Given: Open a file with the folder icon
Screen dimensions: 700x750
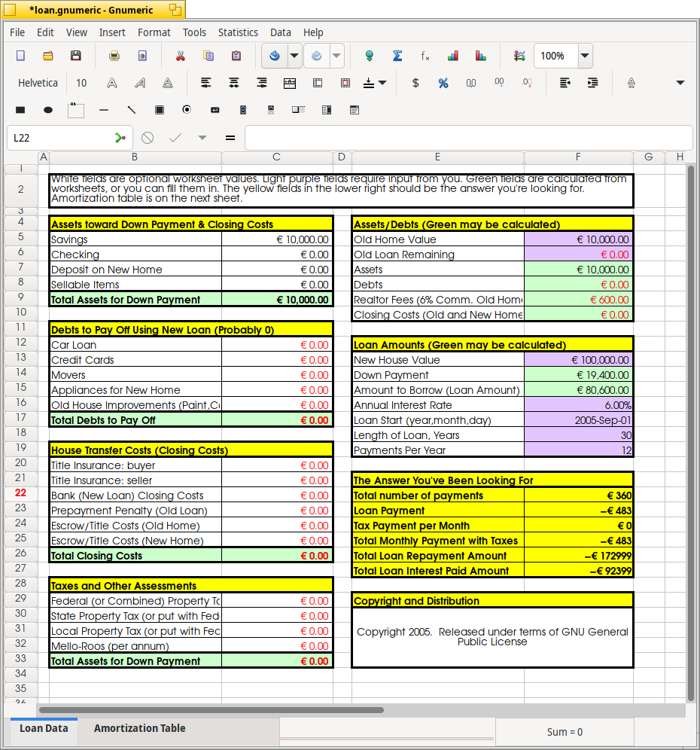Looking at the screenshot, I should click(x=48, y=56).
